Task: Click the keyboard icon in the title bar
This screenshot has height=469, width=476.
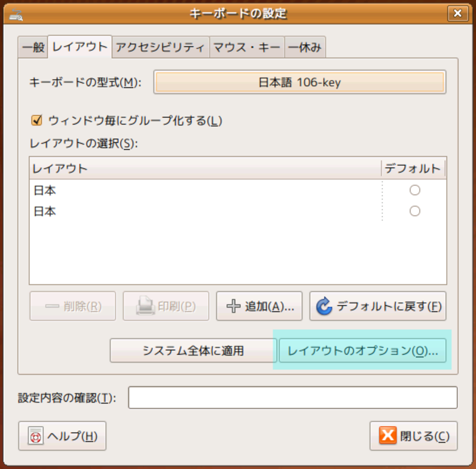Action: (x=16, y=15)
